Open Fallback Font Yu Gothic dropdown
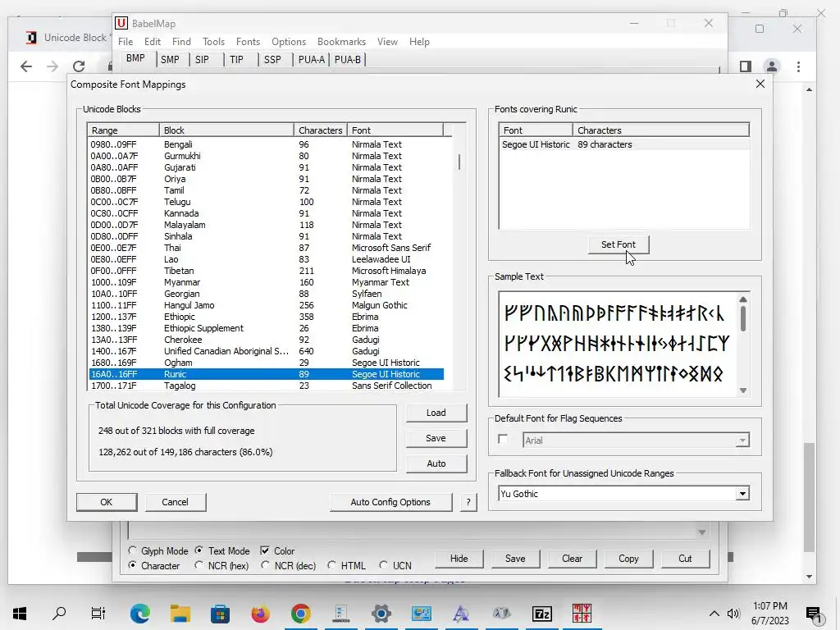Screen dimensions: 840x630 click(742, 493)
